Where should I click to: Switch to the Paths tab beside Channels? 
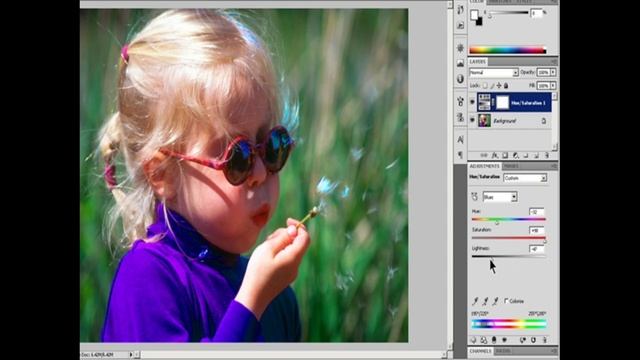click(502, 351)
